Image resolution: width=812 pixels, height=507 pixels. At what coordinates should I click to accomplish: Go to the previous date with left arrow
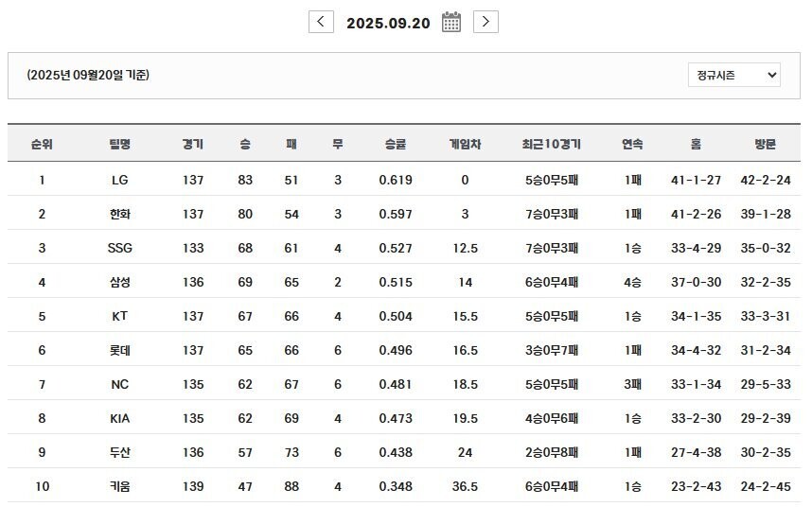pos(321,22)
